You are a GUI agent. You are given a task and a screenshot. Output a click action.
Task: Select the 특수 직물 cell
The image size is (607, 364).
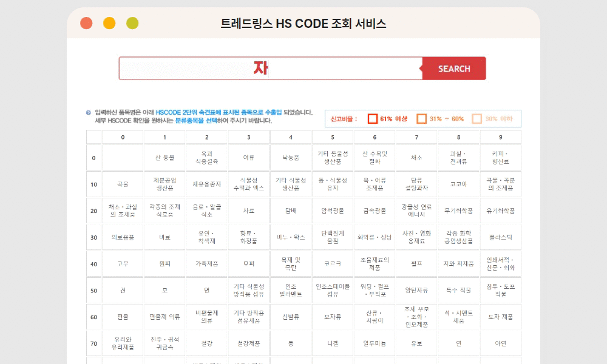point(458,291)
